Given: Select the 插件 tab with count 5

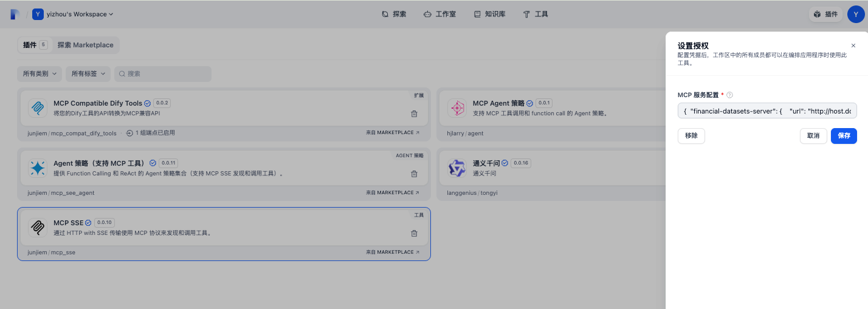Looking at the screenshot, I should tap(35, 45).
